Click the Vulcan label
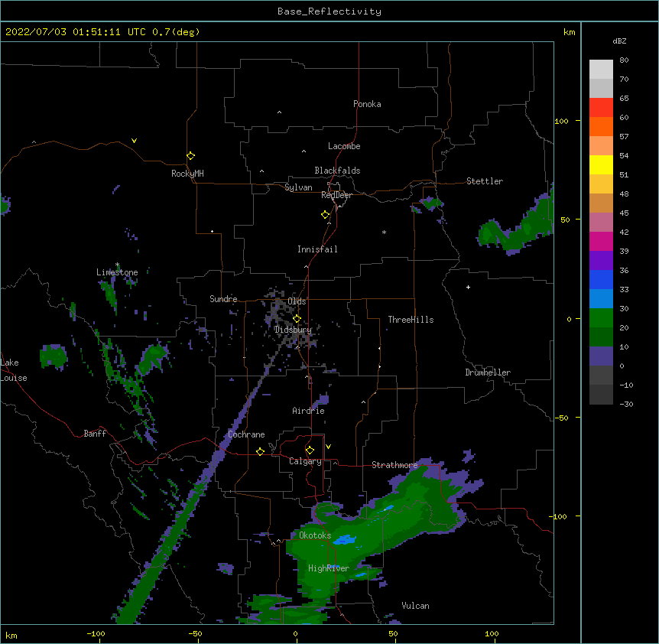Screen dimensions: 659x644 pos(415,606)
